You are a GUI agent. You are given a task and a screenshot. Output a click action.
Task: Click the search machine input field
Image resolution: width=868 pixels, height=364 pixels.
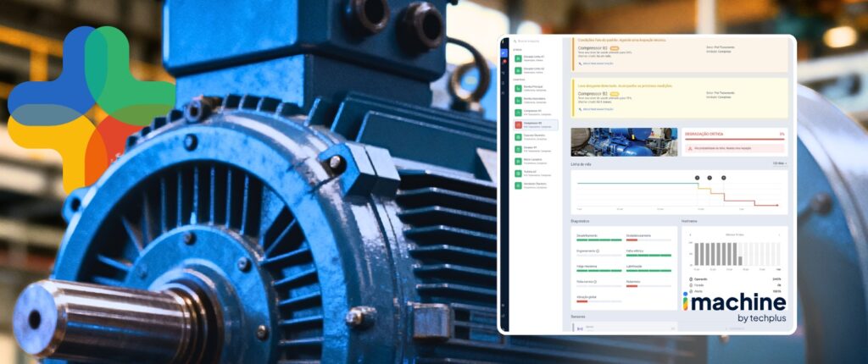(534, 41)
